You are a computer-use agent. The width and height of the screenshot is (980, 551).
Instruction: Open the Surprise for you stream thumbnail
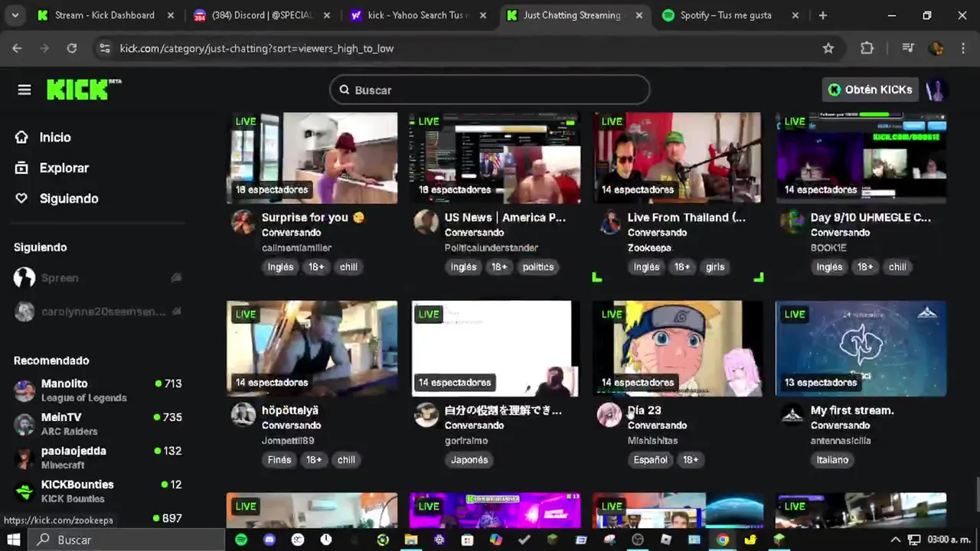pyautogui.click(x=312, y=158)
